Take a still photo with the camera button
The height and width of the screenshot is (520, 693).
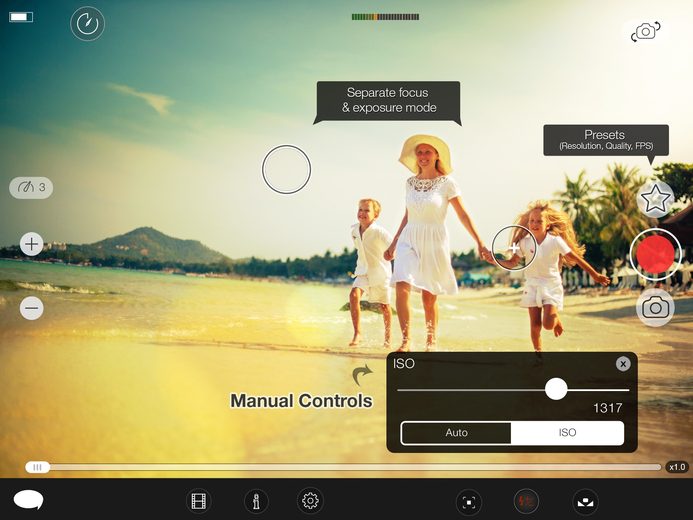pos(655,307)
